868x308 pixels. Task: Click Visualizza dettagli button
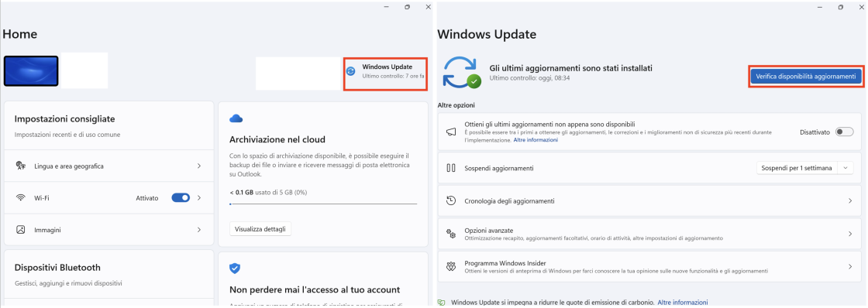260,228
